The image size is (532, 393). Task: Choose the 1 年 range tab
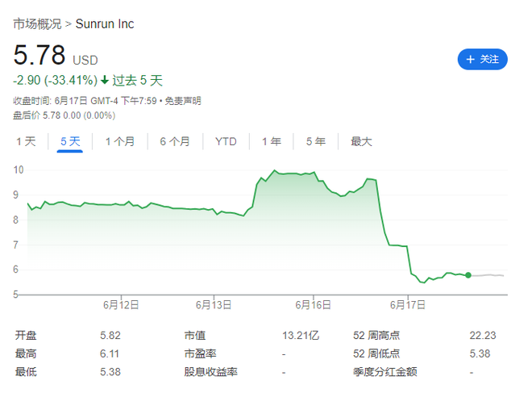(272, 141)
